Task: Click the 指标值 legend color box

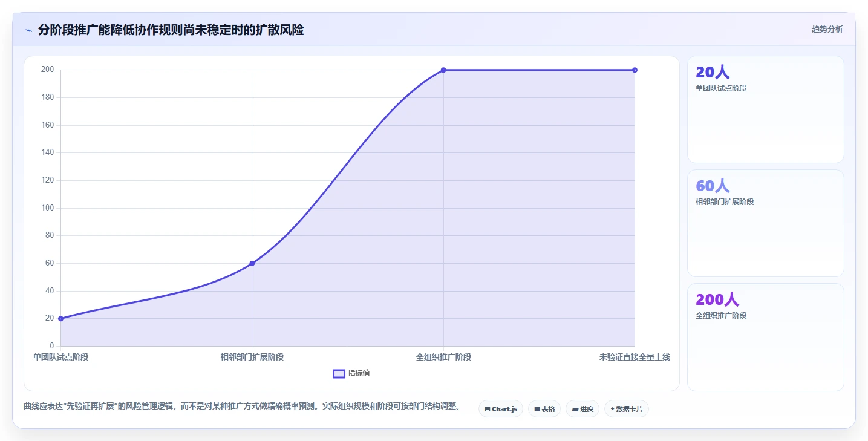Action: pos(339,373)
